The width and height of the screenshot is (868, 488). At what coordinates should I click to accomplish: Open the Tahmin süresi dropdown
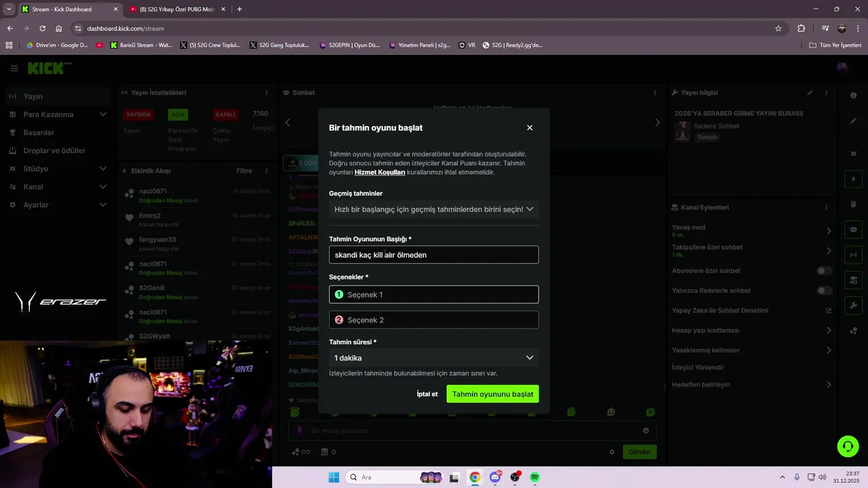click(434, 358)
